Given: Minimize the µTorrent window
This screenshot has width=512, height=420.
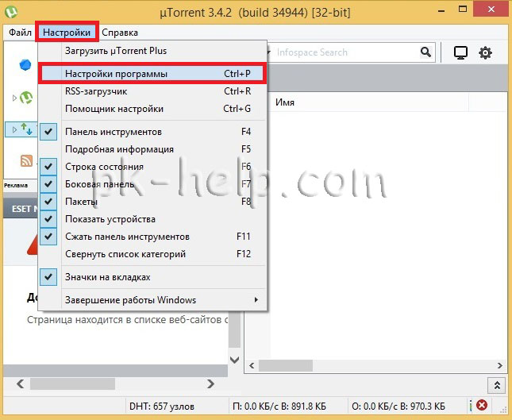Looking at the screenshot, I should click(x=441, y=10).
